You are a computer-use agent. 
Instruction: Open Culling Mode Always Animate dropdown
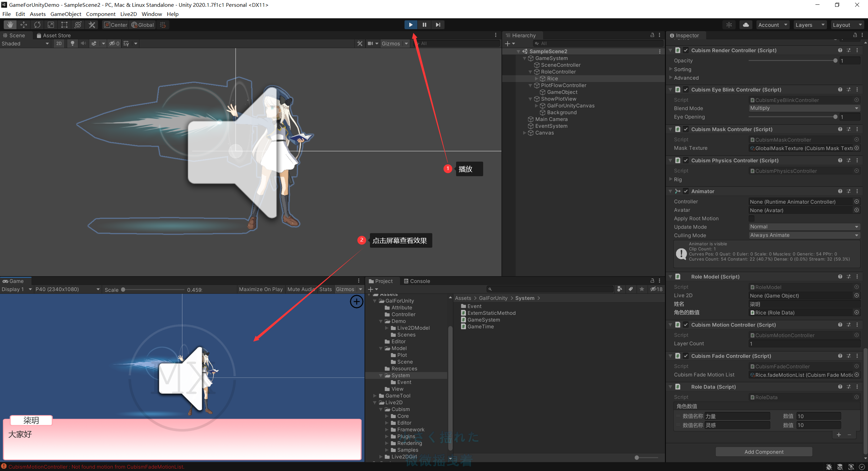(804, 235)
